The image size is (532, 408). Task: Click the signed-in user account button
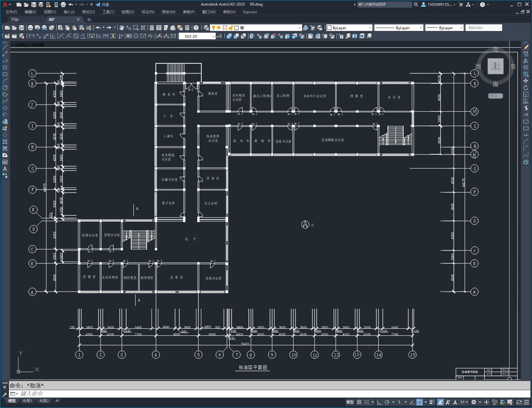438,4
